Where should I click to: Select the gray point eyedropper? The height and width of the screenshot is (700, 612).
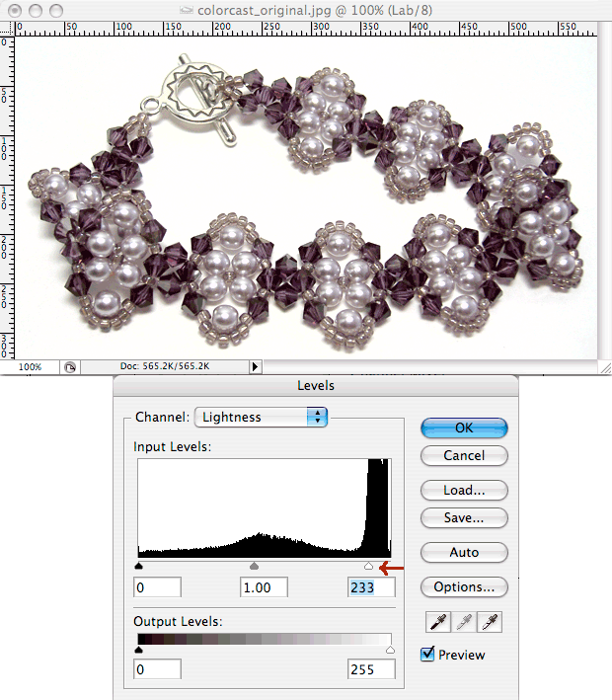tap(464, 622)
